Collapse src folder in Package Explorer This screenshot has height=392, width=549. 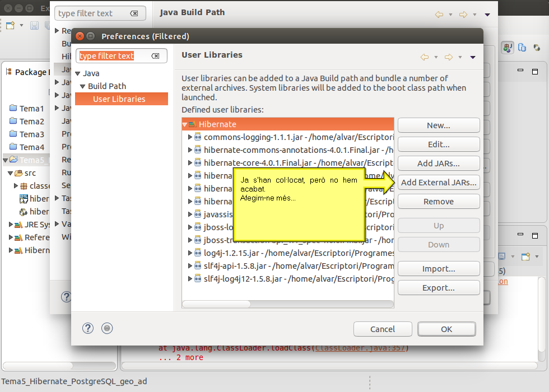click(11, 173)
